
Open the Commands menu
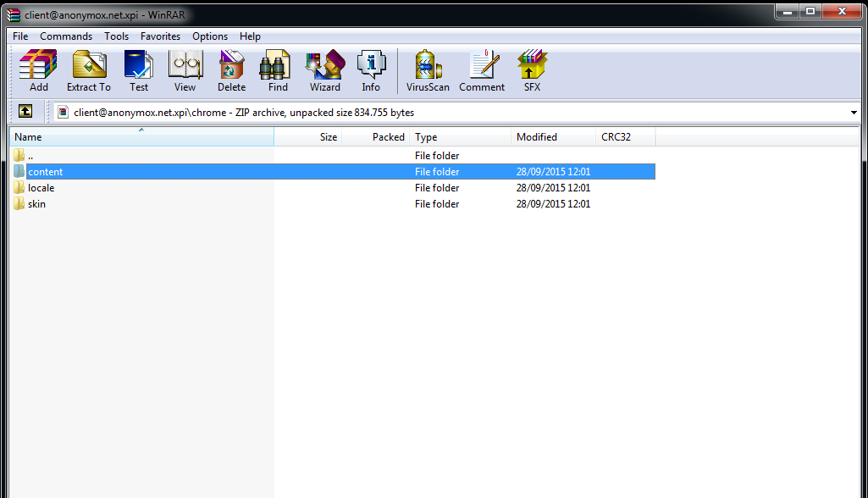click(x=66, y=36)
